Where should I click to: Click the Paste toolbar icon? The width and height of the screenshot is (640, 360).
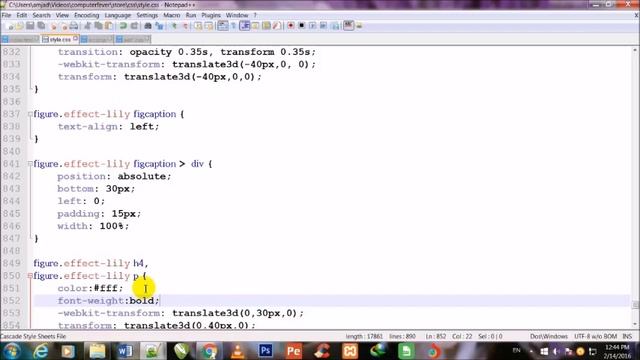tap(108, 26)
